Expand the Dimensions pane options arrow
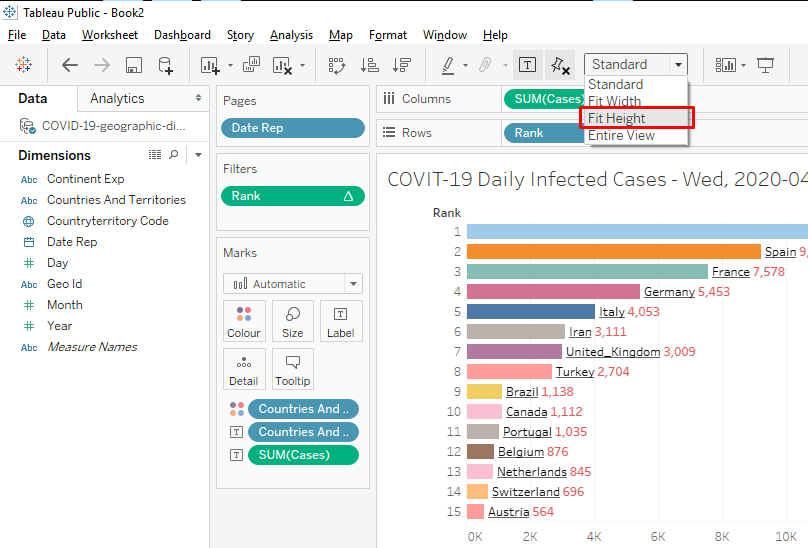808x548 pixels. [198, 155]
